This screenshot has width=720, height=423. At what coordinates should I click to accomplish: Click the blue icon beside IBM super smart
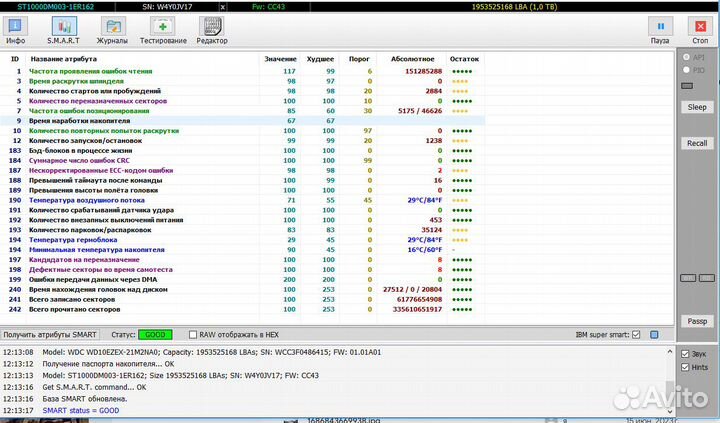click(x=655, y=334)
